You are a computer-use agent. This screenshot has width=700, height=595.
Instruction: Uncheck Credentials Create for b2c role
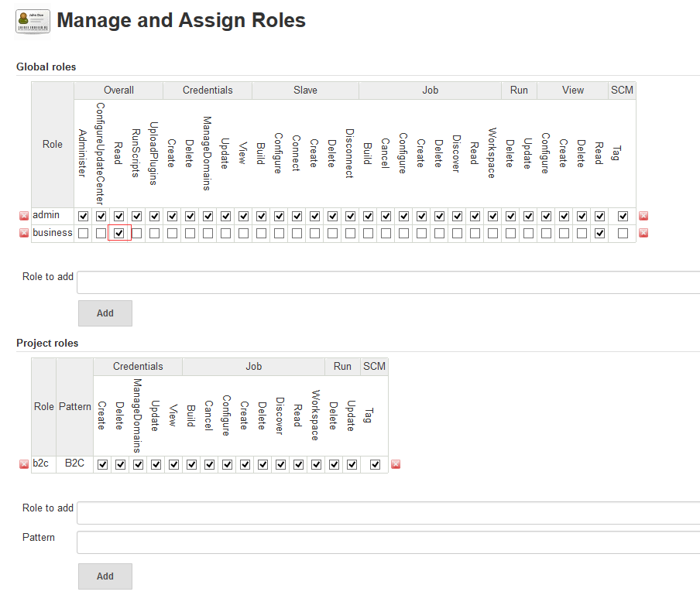point(103,465)
